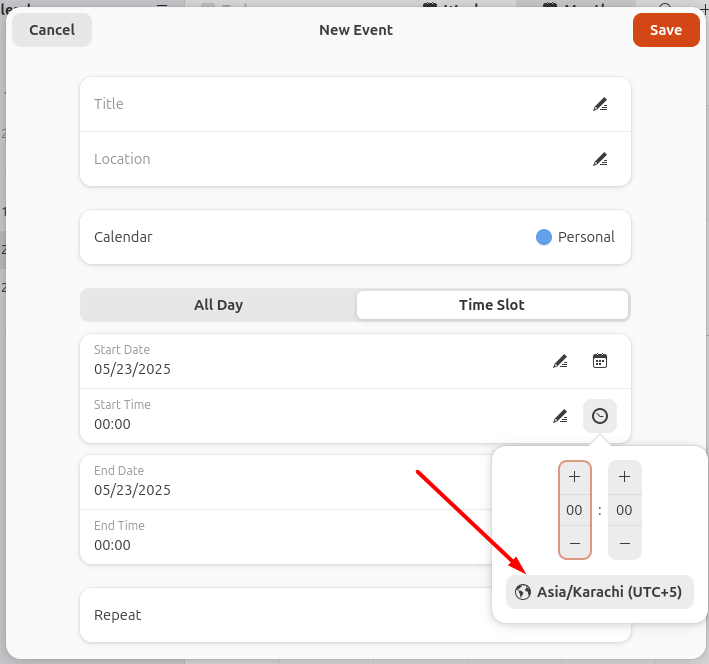Click the End Date field value
The image size is (709, 664).
click(133, 490)
